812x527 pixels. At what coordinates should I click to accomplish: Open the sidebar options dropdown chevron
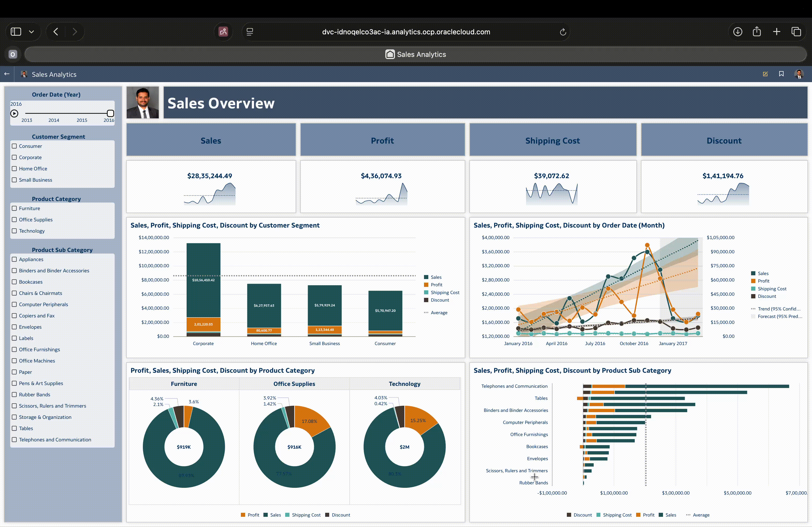click(31, 32)
